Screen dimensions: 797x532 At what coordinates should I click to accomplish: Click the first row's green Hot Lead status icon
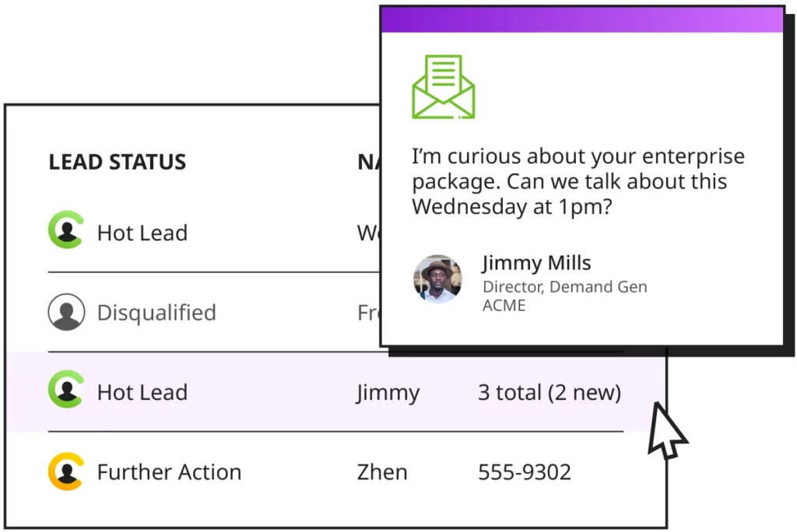pos(66,229)
